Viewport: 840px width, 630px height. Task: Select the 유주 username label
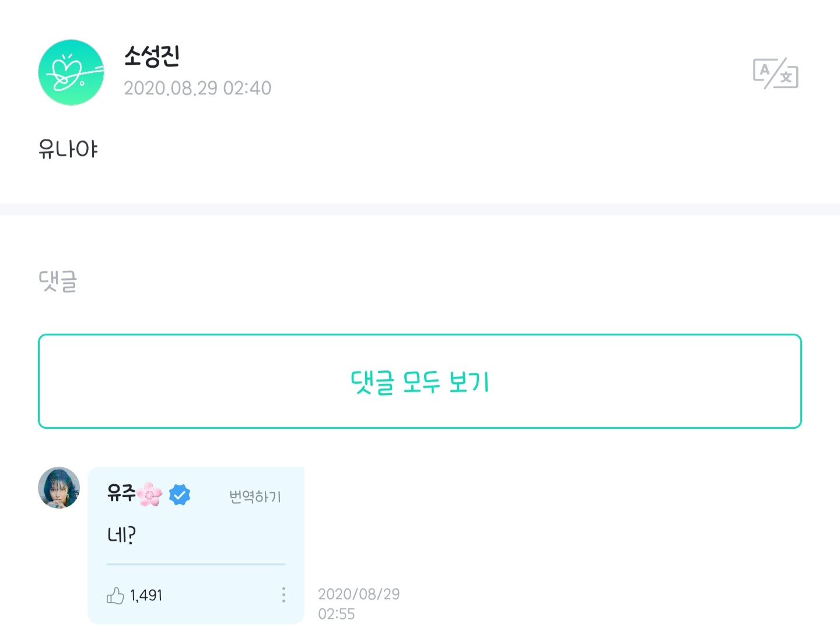click(x=122, y=494)
